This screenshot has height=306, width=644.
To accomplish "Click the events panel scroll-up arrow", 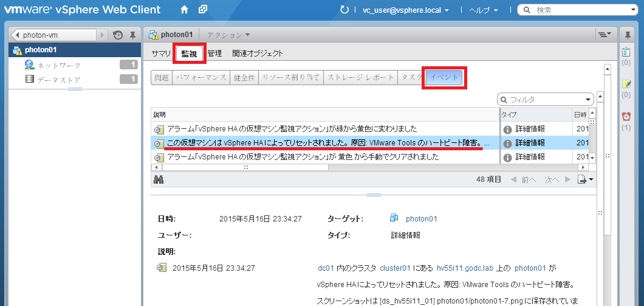I will [600, 97].
